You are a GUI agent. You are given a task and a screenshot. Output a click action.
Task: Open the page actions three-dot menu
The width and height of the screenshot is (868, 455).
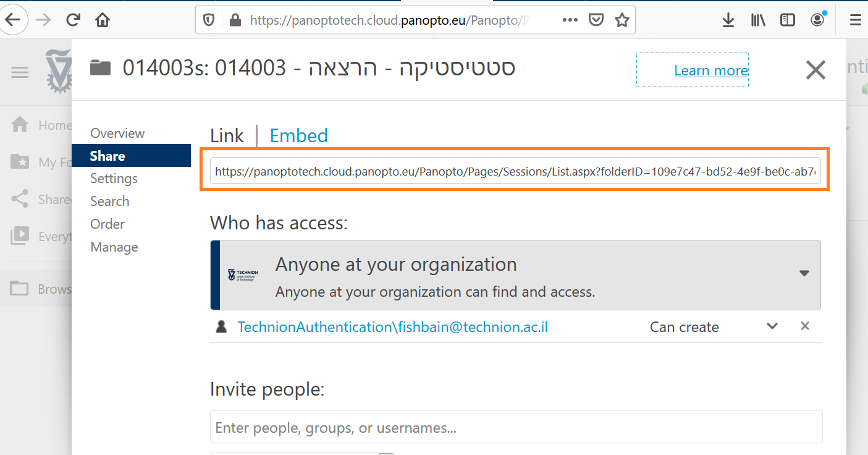(x=570, y=20)
